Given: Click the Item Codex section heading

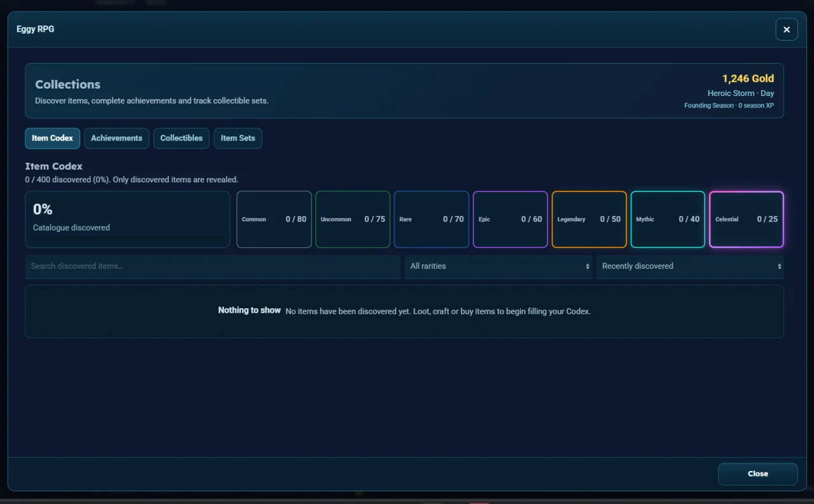Looking at the screenshot, I should tap(53, 167).
